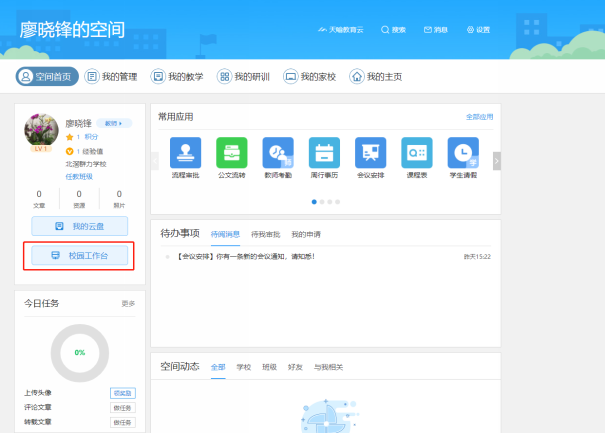Select 好友 tab in 空间动态

(x=295, y=367)
